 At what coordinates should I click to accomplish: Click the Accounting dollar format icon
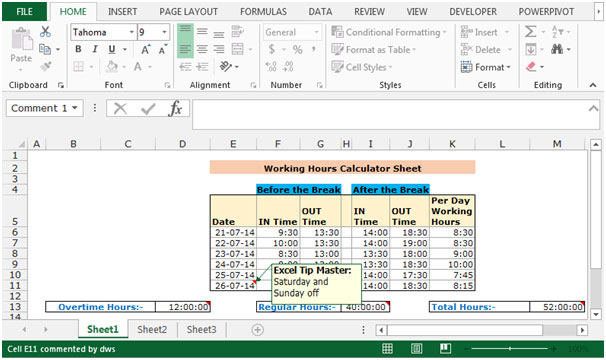pos(272,49)
